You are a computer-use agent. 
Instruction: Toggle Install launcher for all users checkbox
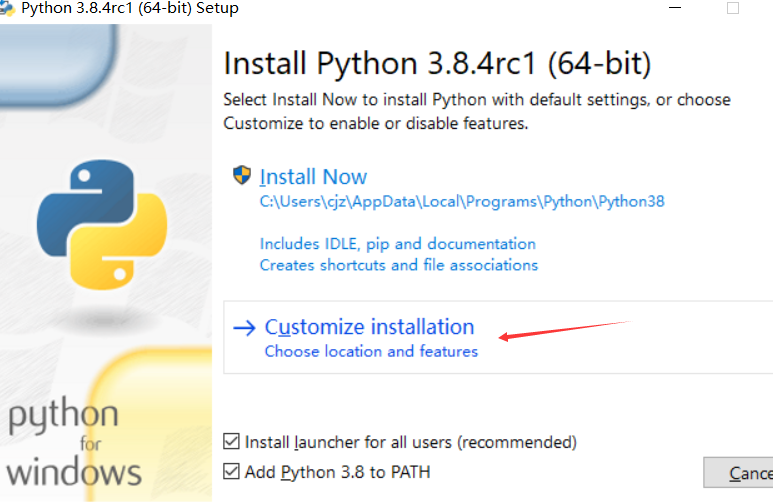231,441
